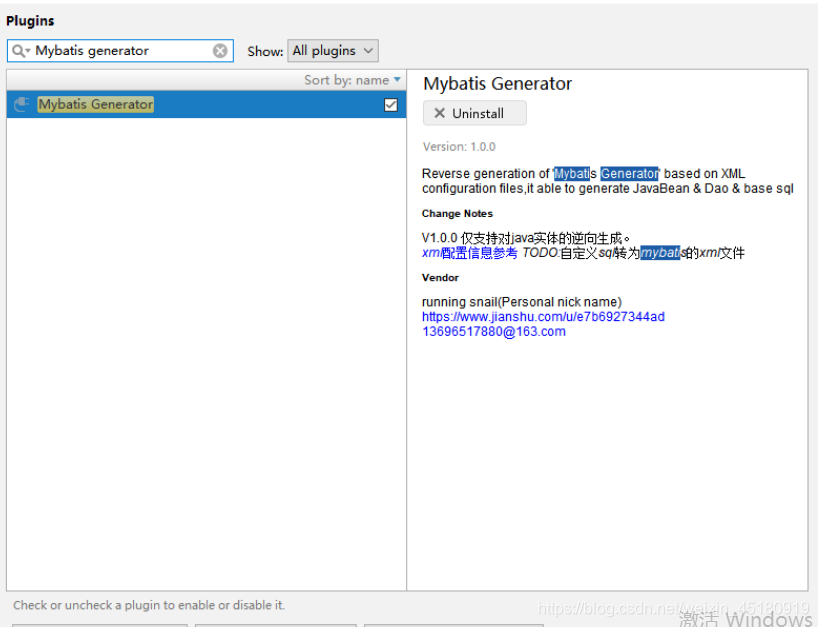Viewport: 819px width, 627px height.
Task: Click the Version: 1.0.0 text
Action: (x=459, y=147)
